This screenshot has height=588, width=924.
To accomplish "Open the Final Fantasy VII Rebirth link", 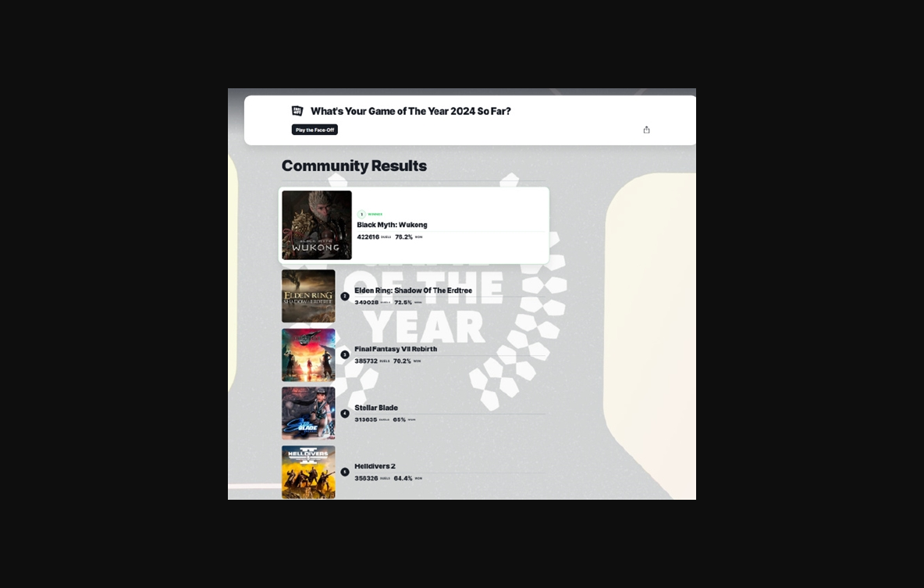I will (396, 348).
